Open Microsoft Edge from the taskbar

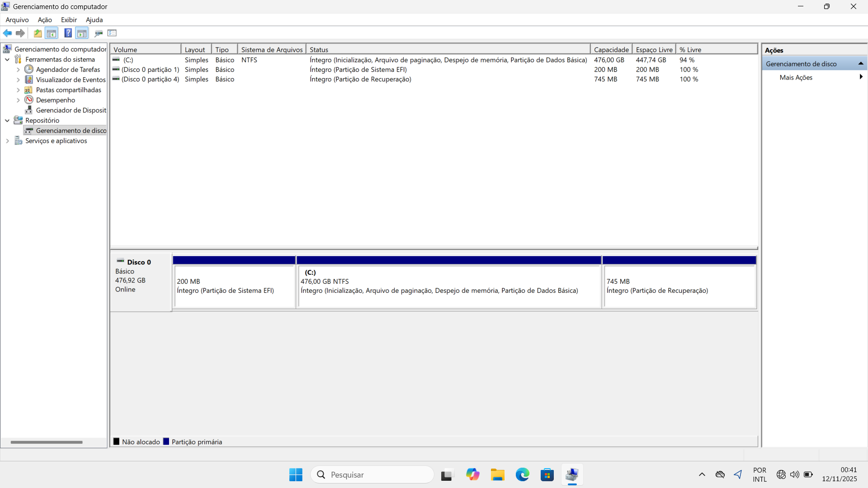click(522, 475)
